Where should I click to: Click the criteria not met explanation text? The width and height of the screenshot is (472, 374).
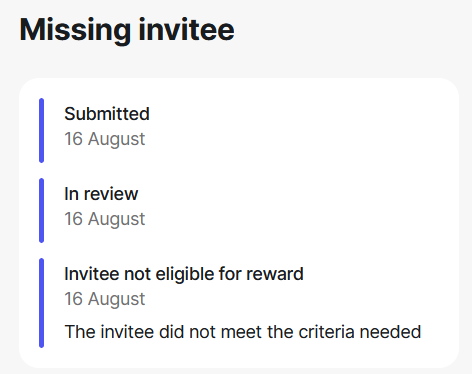[x=243, y=332]
